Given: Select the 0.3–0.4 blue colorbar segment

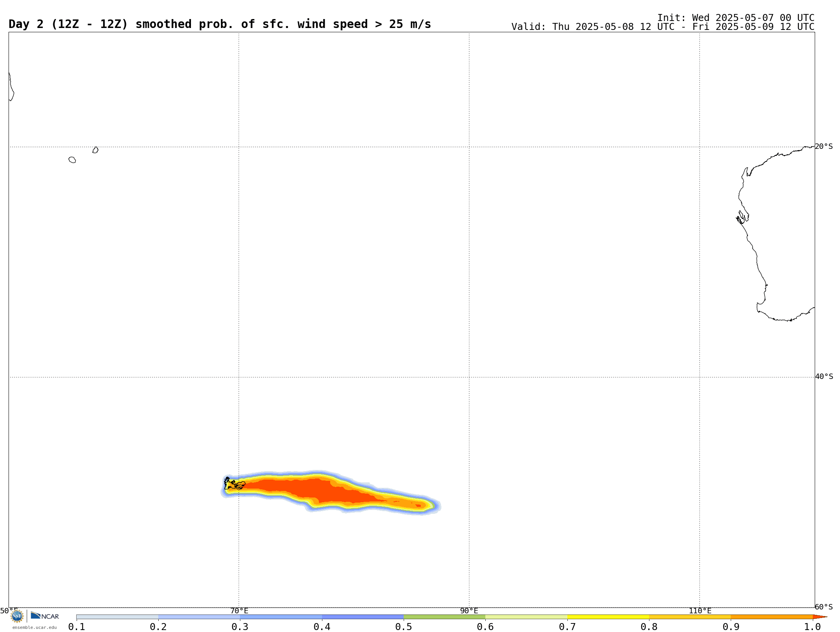Looking at the screenshot, I should [x=281, y=617].
